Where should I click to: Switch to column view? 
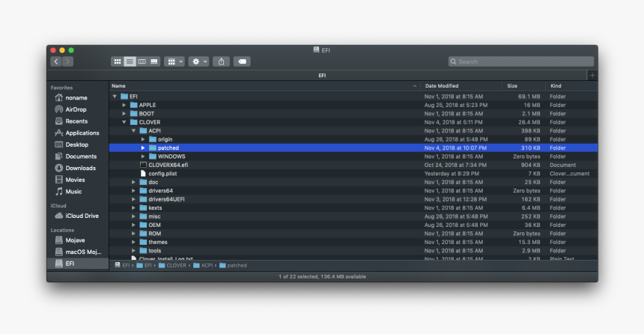coord(142,61)
